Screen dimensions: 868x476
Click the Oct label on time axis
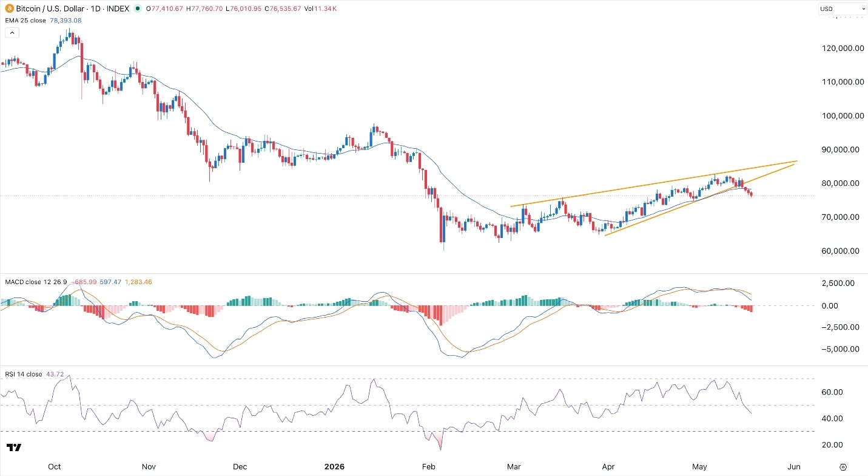coord(55,467)
